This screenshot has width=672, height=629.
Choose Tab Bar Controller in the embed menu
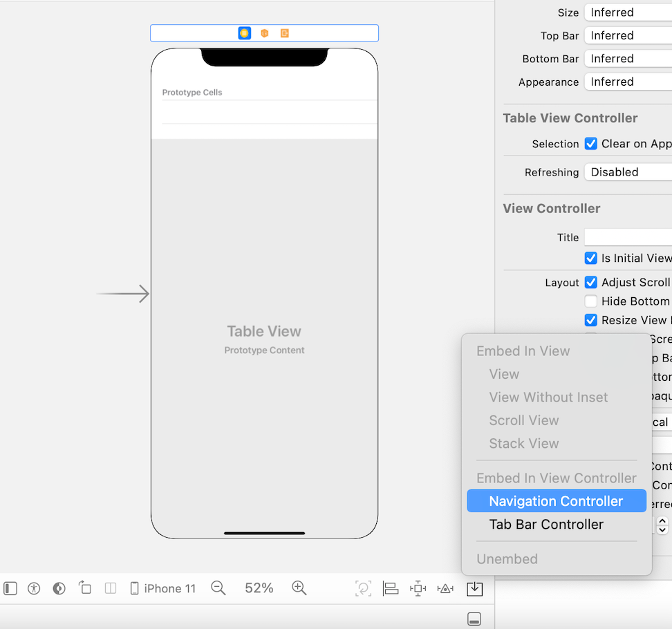tap(546, 524)
